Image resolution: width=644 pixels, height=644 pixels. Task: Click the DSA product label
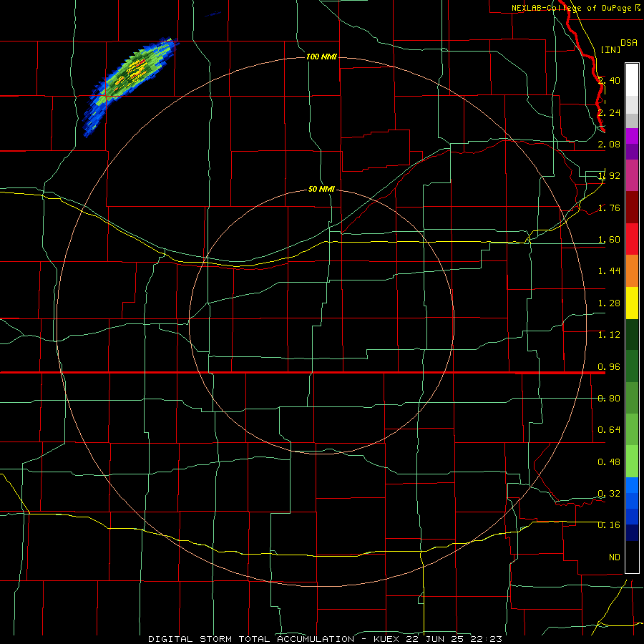pyautogui.click(x=629, y=42)
